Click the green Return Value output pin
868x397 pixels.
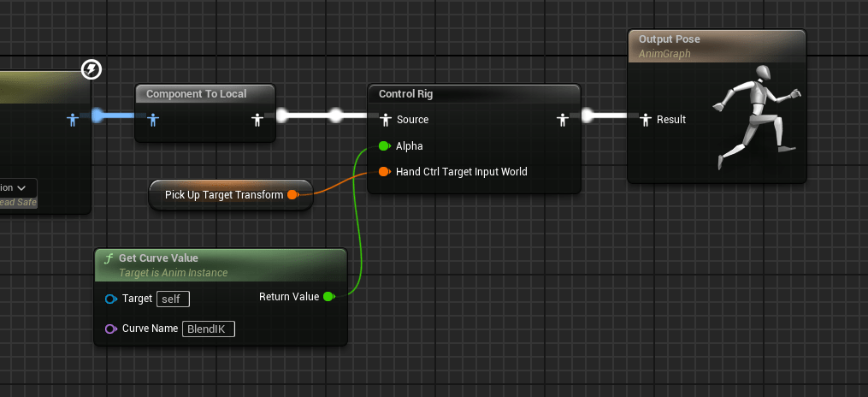point(328,297)
